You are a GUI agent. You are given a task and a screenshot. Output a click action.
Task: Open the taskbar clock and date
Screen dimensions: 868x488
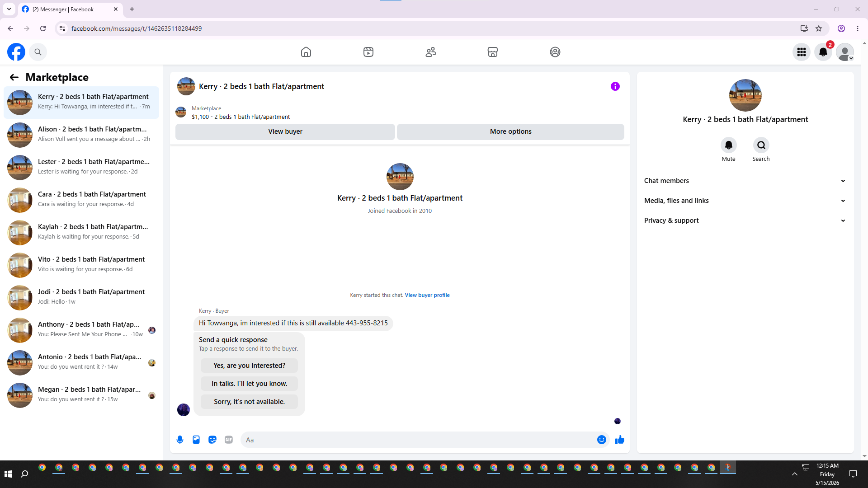827,474
